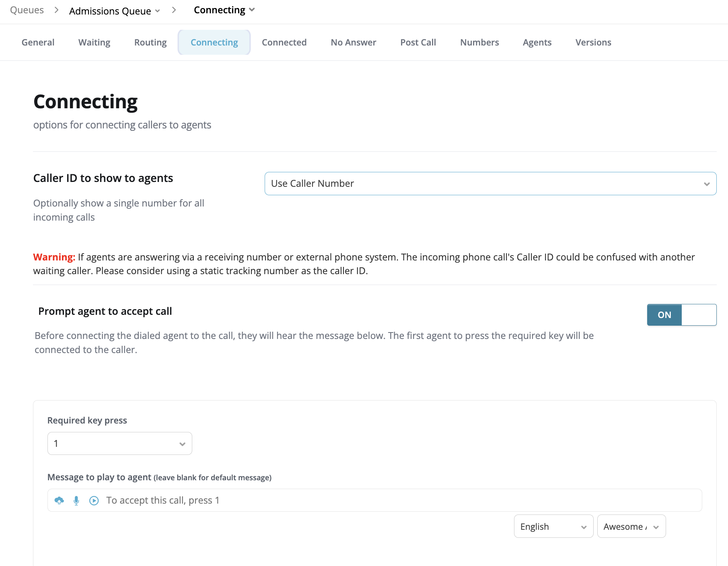Open the Required key press dropdown
Image resolution: width=728 pixels, height=566 pixels.
(120, 443)
